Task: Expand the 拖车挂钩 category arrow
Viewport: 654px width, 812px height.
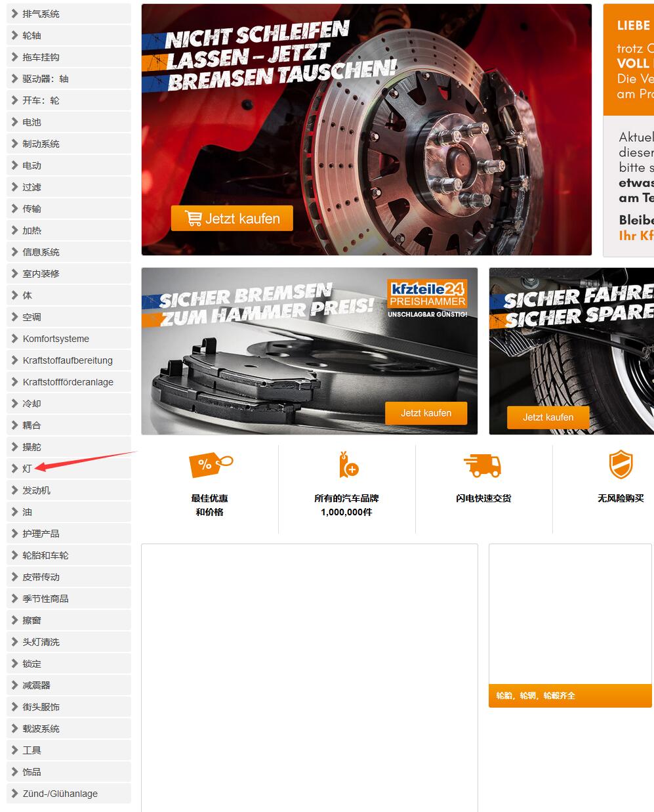Action: pos(14,56)
